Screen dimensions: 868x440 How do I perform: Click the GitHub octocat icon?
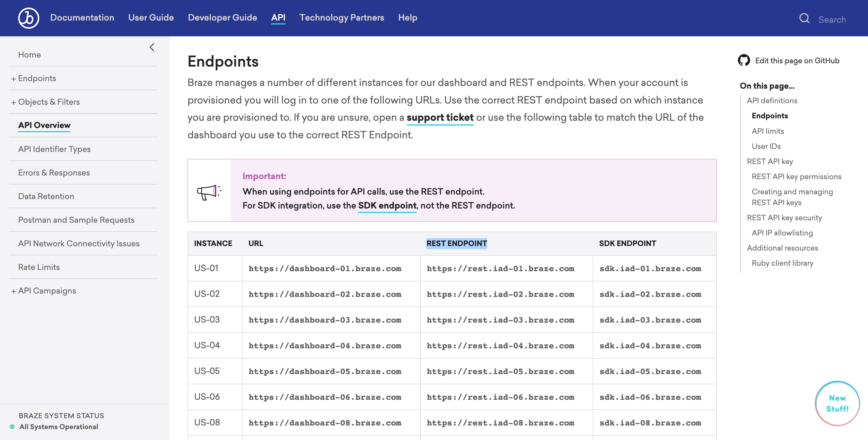744,60
